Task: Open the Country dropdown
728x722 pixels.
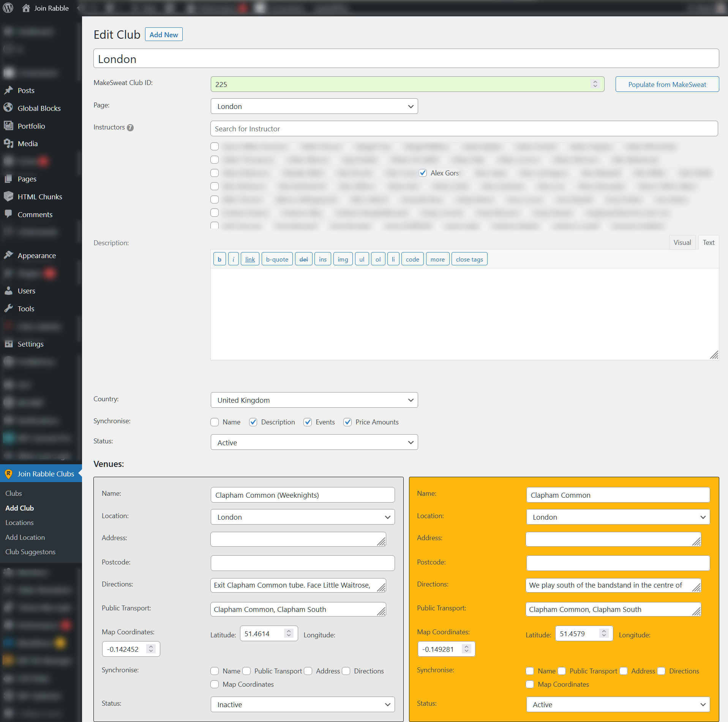Action: 314,400
